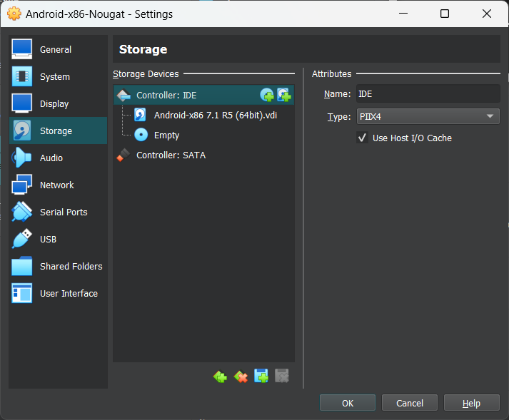This screenshot has height=420, width=509.
Task: Click the Storage Devices label
Action: pos(146,74)
